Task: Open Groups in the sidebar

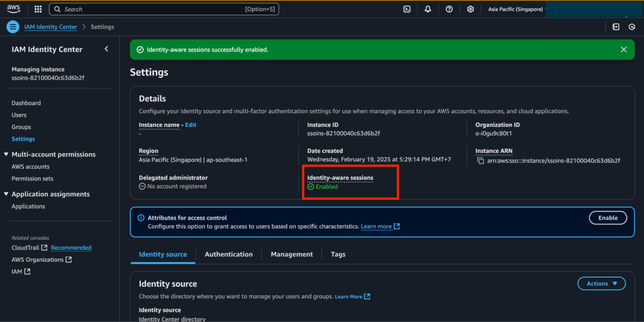Action: point(21,127)
